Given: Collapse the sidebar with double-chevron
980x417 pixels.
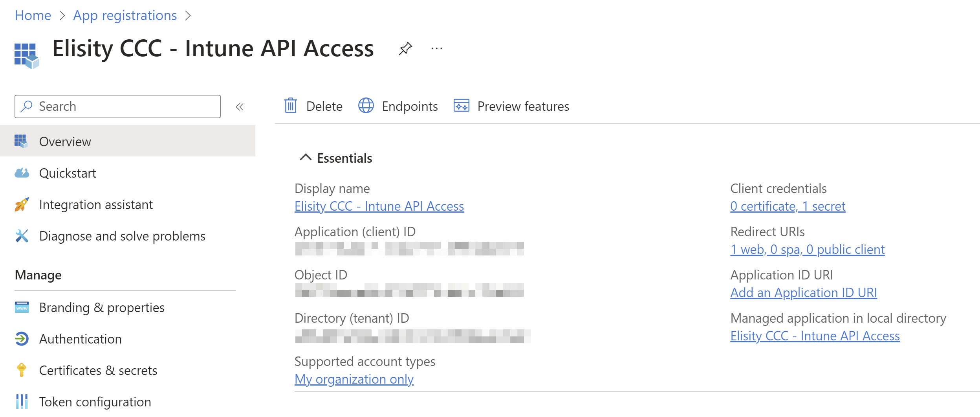Looking at the screenshot, I should [x=240, y=107].
